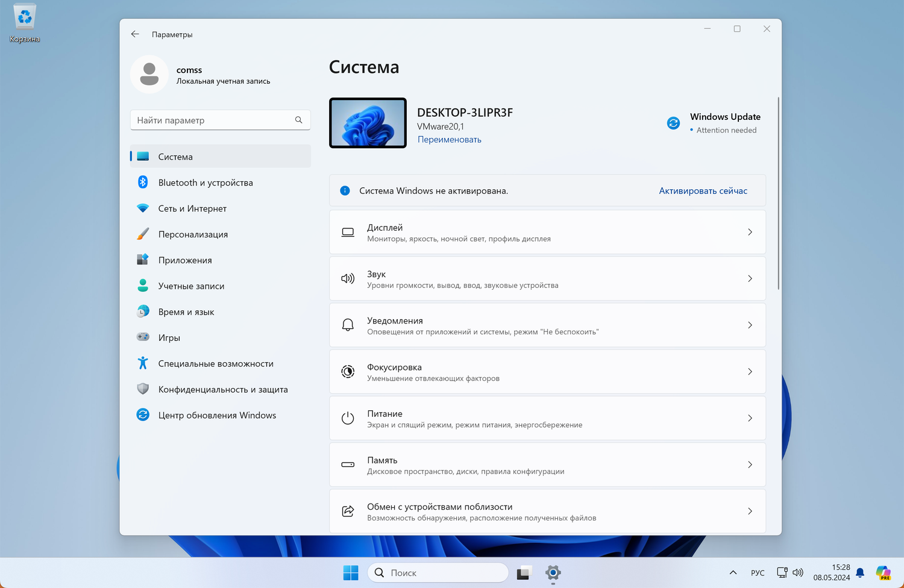Viewport: 904px width, 588px height.
Task: Click the Память storage drive icon
Action: point(348,464)
